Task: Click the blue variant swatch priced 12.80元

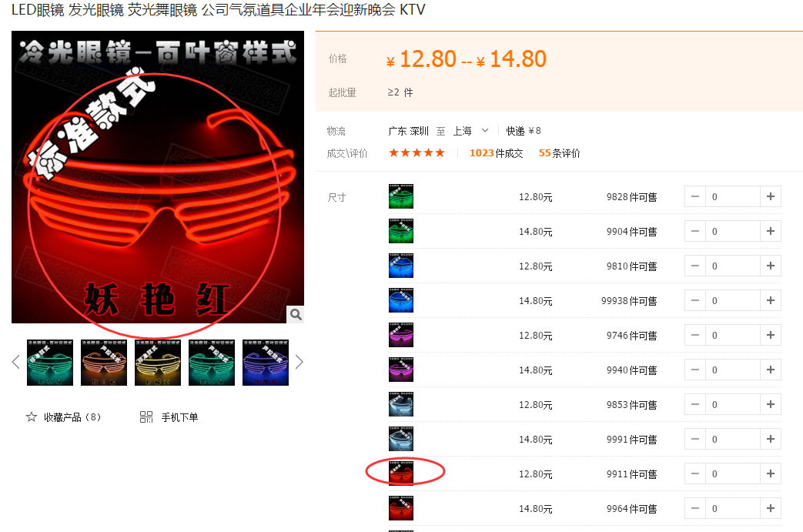Action: [401, 266]
